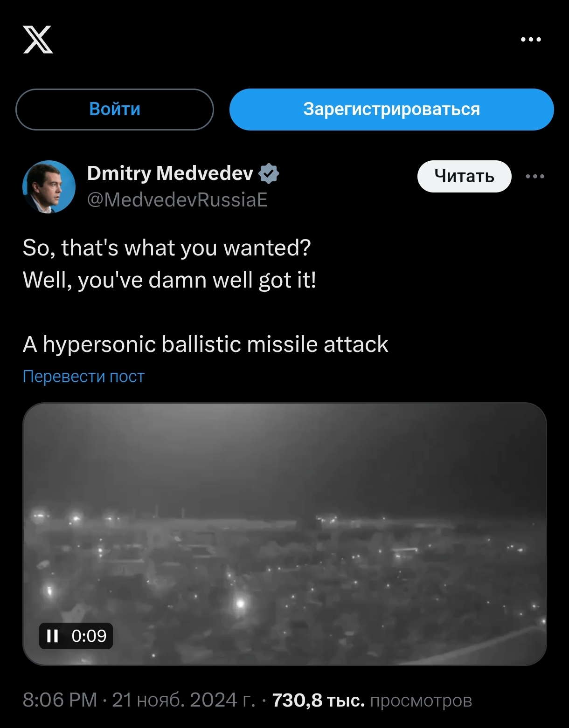The image size is (569, 728).
Task: Click the Перевести пост translate link
Action: coord(84,376)
